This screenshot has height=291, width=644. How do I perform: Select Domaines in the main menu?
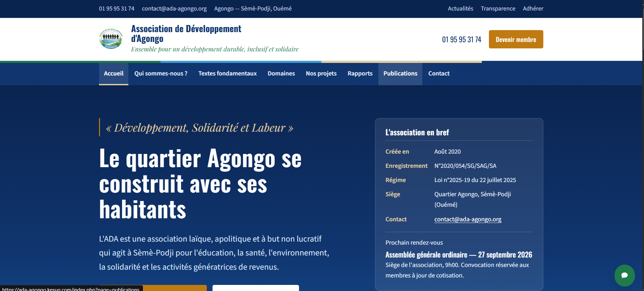click(x=281, y=73)
